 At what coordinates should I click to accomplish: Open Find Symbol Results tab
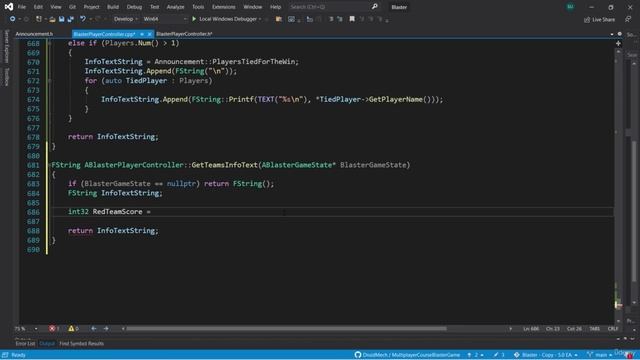pyautogui.click(x=81, y=344)
